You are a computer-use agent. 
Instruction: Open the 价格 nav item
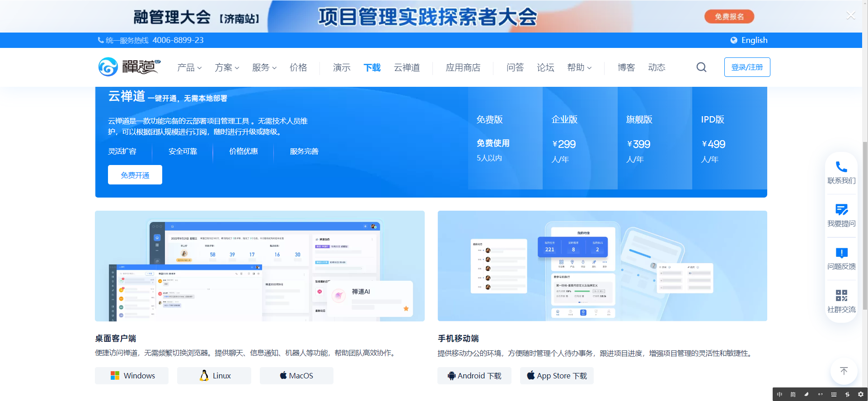tap(298, 67)
